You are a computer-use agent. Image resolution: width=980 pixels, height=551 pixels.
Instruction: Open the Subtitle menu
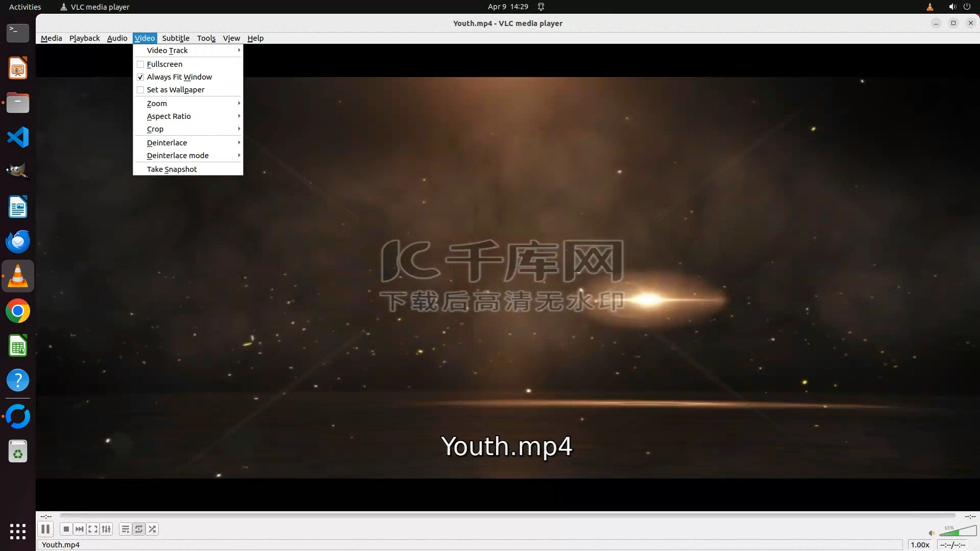(176, 38)
